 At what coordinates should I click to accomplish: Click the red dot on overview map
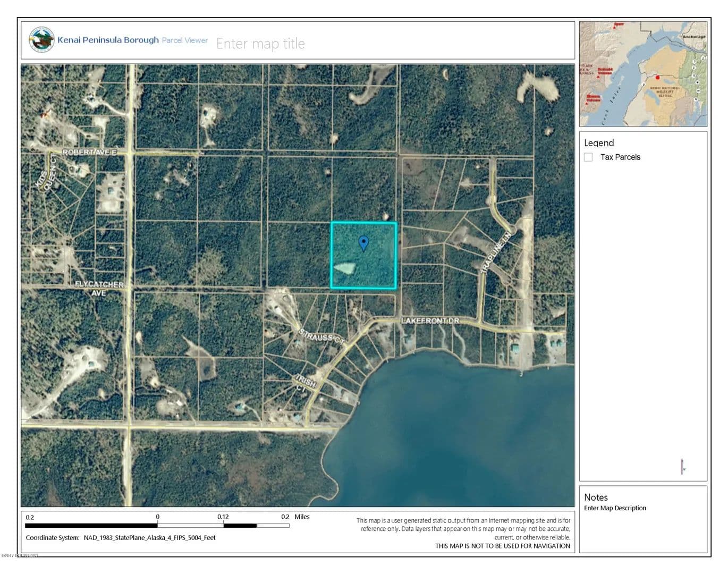pos(657,78)
